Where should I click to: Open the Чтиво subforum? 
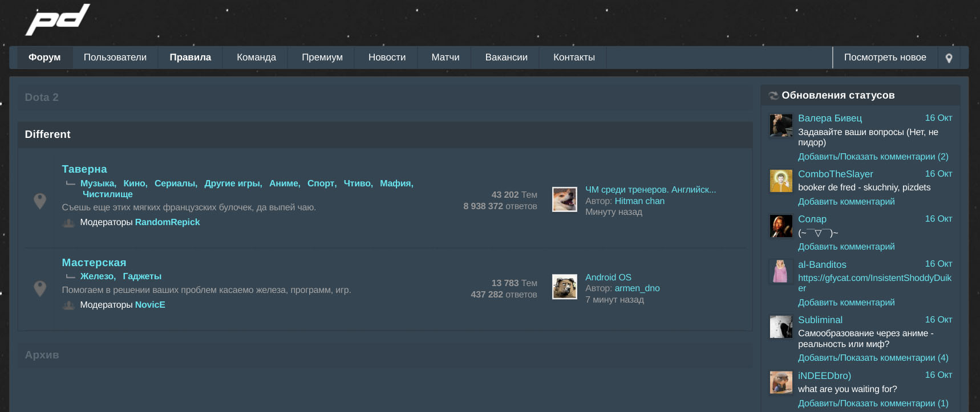(358, 183)
